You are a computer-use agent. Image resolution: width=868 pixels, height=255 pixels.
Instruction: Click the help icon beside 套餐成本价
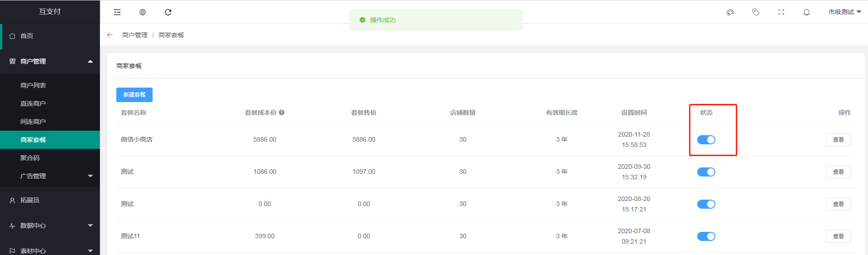(x=282, y=113)
